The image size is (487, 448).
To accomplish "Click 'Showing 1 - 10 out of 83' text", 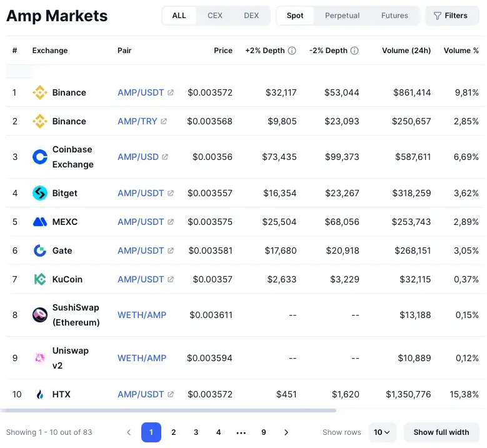I will 49,432.
